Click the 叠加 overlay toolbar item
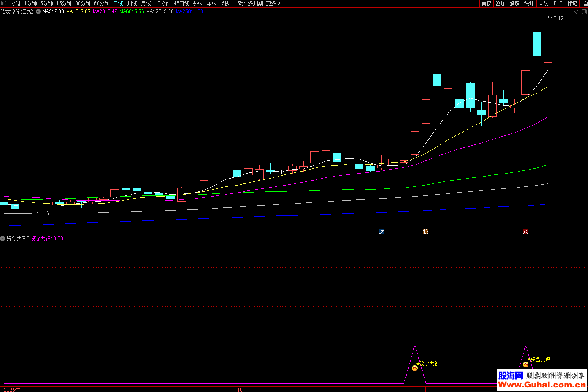588x392 pixels. (500, 3)
